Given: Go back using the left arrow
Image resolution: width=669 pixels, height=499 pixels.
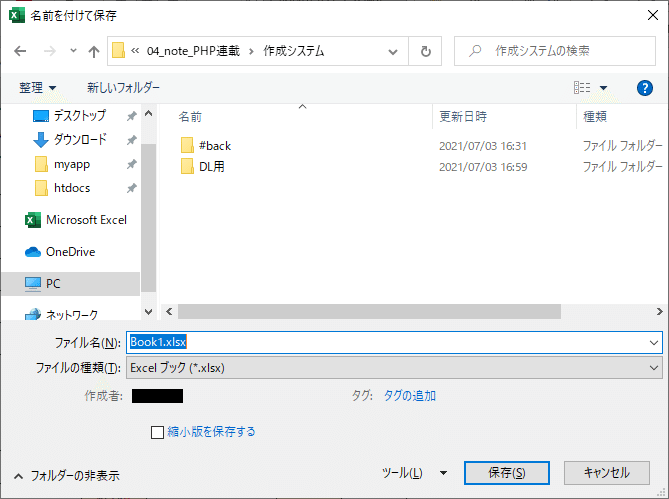Looking at the screenshot, I should (x=20, y=52).
